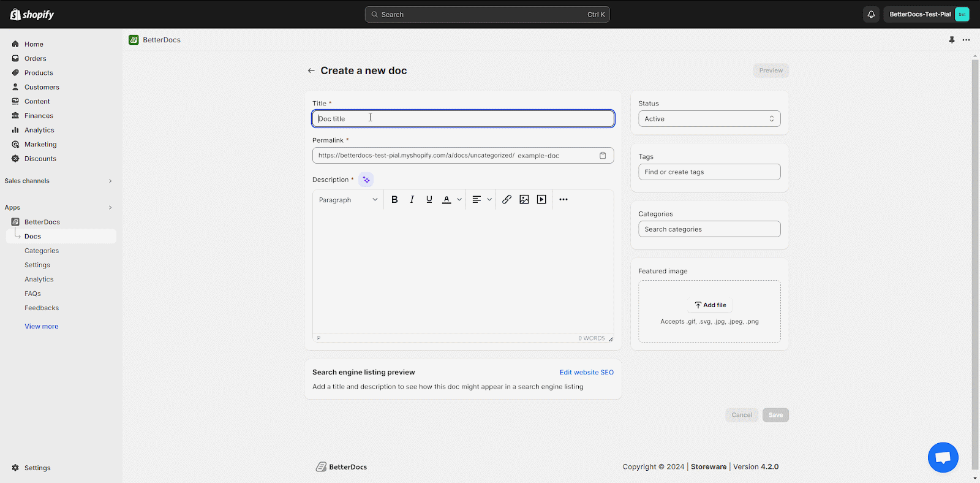The width and height of the screenshot is (980, 483).
Task: Click the Storeware footer link
Action: click(709, 466)
